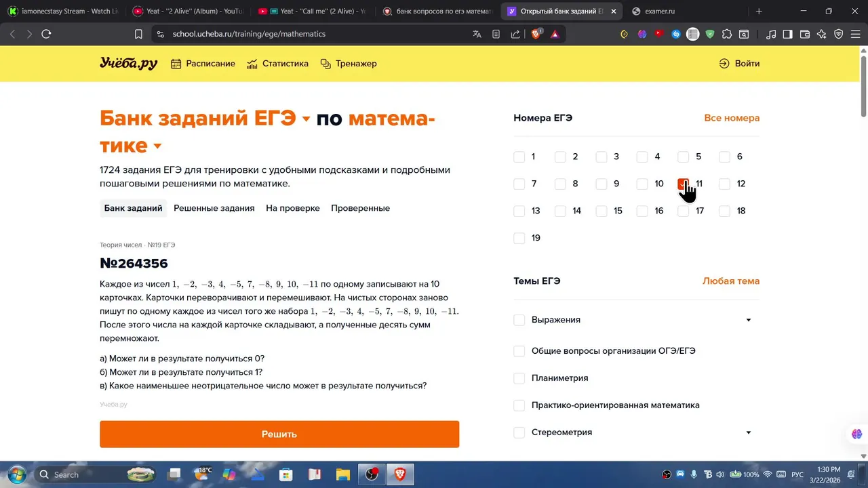
Task: Open Расписание in the top navigation
Action: click(203, 64)
